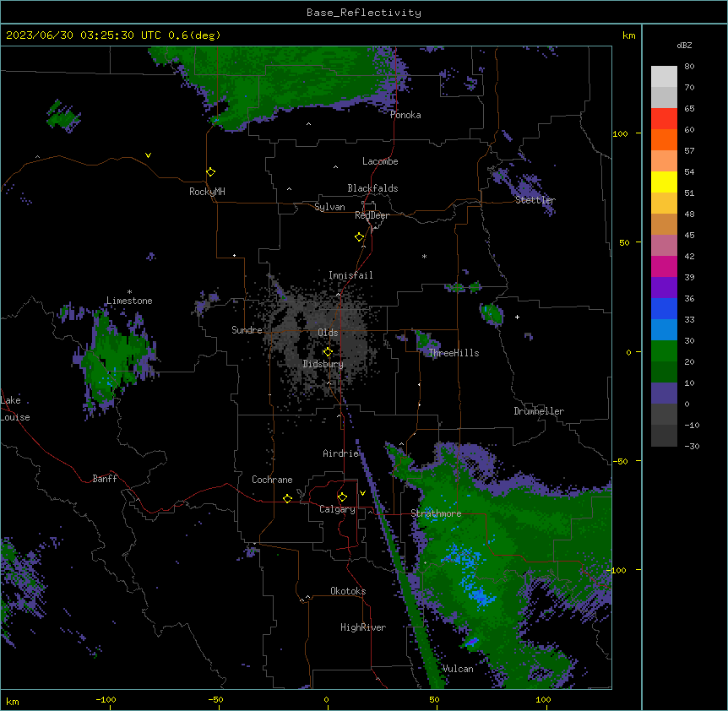Click the Airdrie city label
The image size is (728, 711).
pos(341,453)
